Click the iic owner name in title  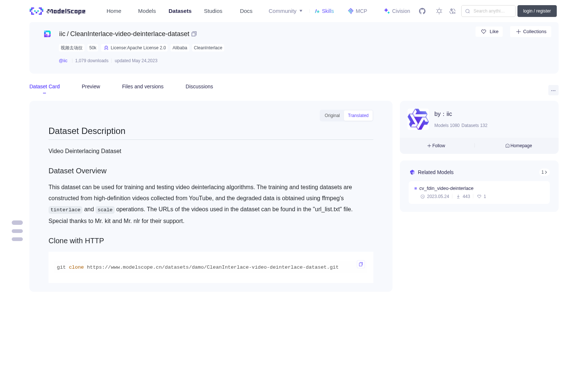[x=62, y=34]
